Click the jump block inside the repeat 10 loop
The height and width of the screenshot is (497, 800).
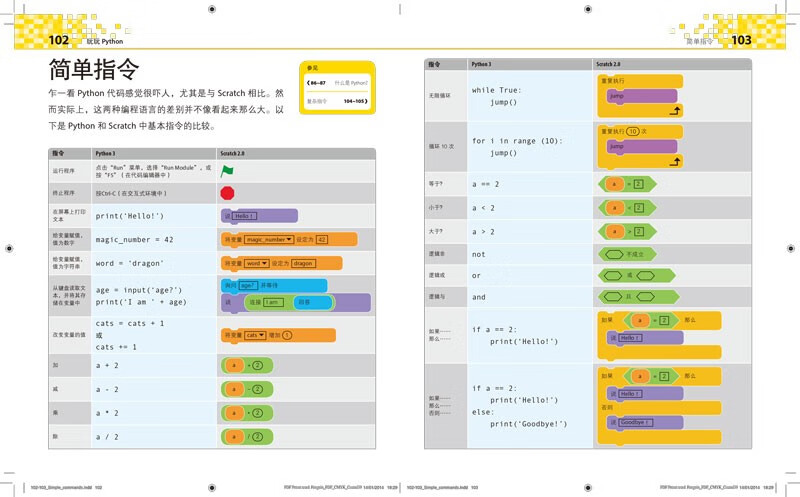641,146
